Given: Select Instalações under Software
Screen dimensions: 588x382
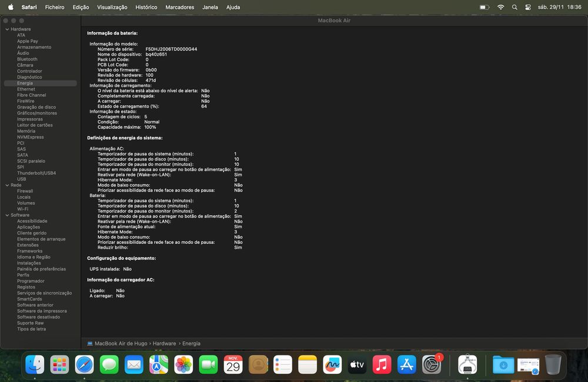Looking at the screenshot, I should (29, 263).
